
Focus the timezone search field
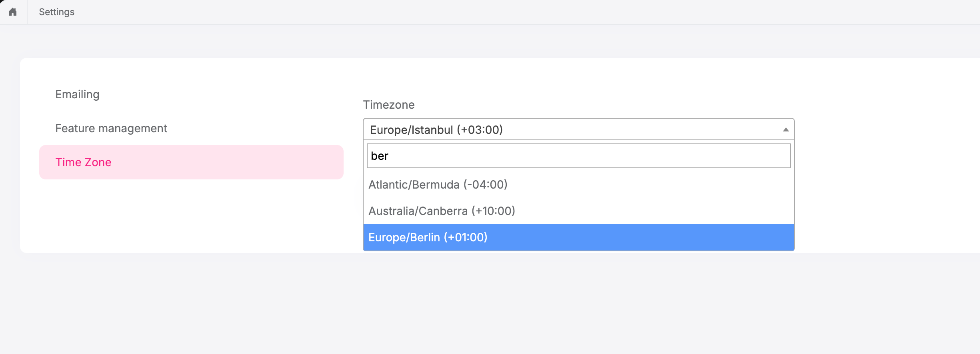tap(578, 156)
